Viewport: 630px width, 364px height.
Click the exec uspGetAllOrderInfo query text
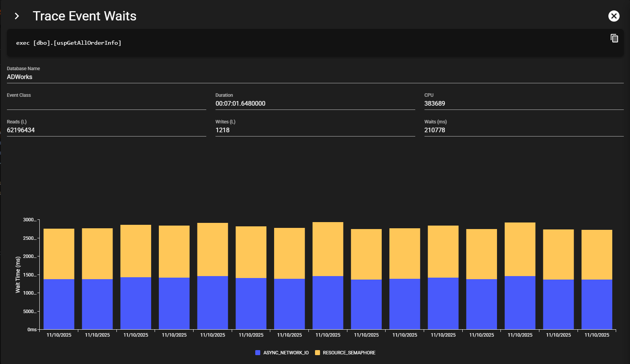69,43
